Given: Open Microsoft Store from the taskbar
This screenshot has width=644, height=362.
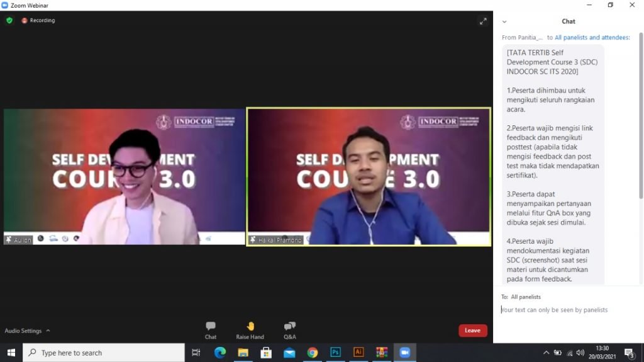Looking at the screenshot, I should [266, 353].
